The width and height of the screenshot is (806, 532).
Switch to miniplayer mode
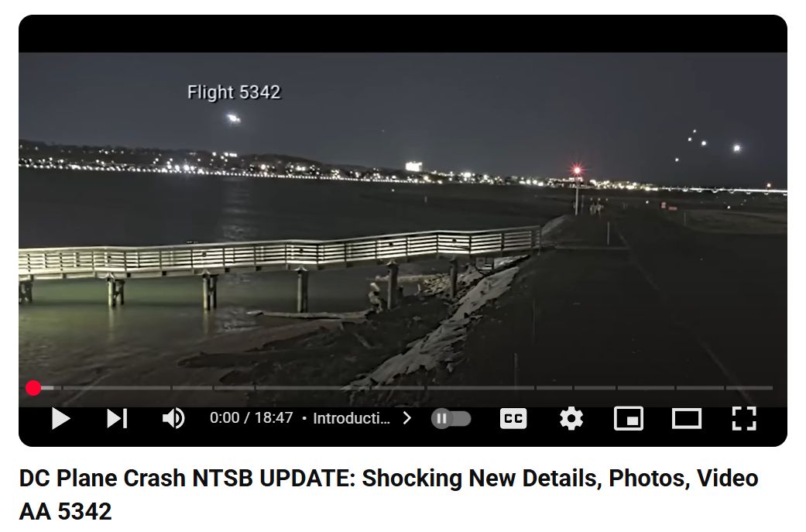(629, 418)
